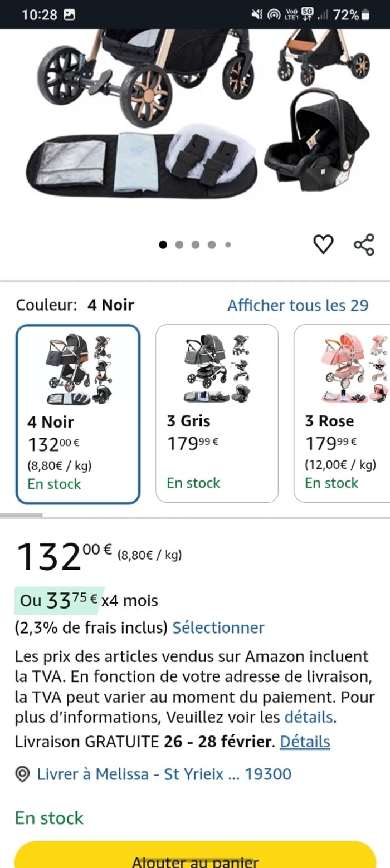Tap the delivery location pin icon

pos(22,774)
